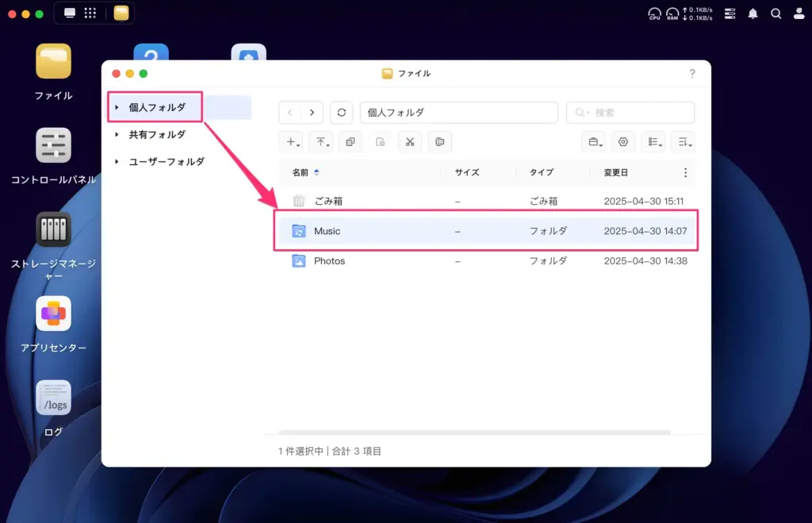This screenshot has width=812, height=523.
Task: Open the new item plus dropdown
Action: 293,142
